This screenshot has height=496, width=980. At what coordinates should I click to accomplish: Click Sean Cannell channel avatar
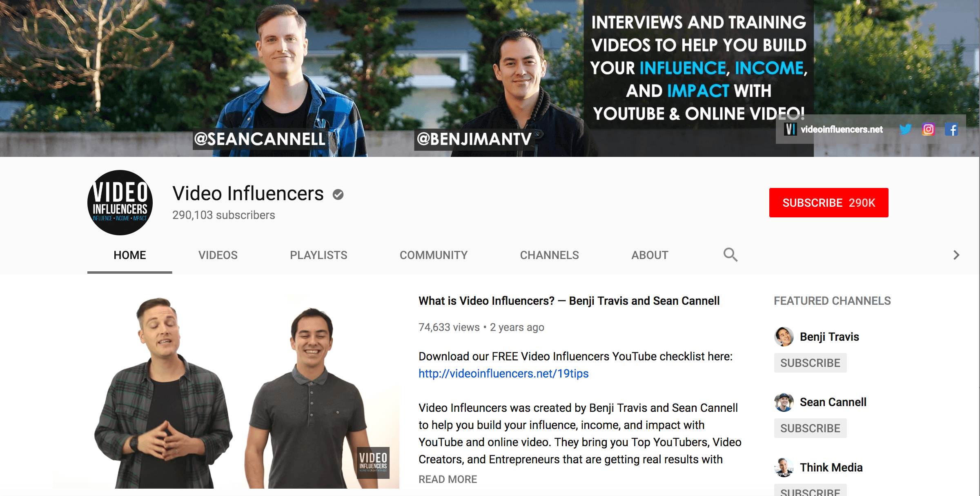tap(784, 402)
